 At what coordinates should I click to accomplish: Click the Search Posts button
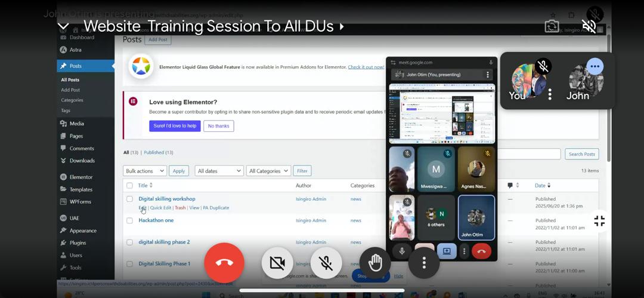click(x=581, y=154)
